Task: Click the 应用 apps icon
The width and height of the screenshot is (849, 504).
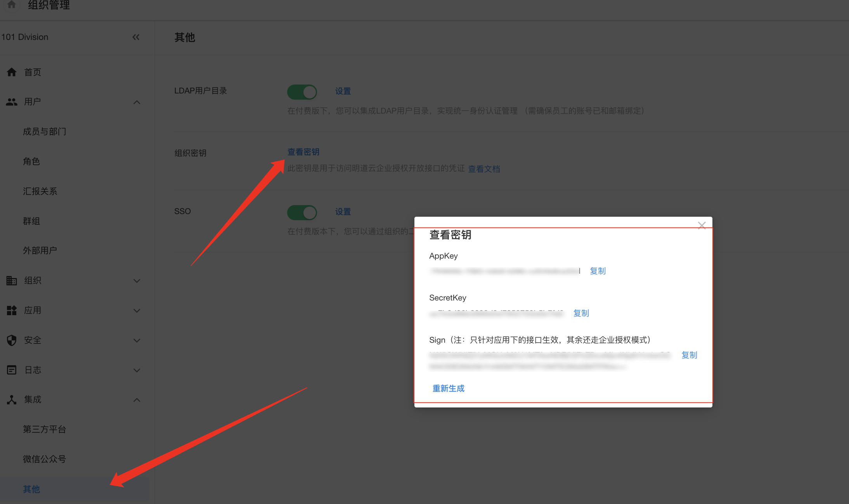Action: tap(12, 311)
